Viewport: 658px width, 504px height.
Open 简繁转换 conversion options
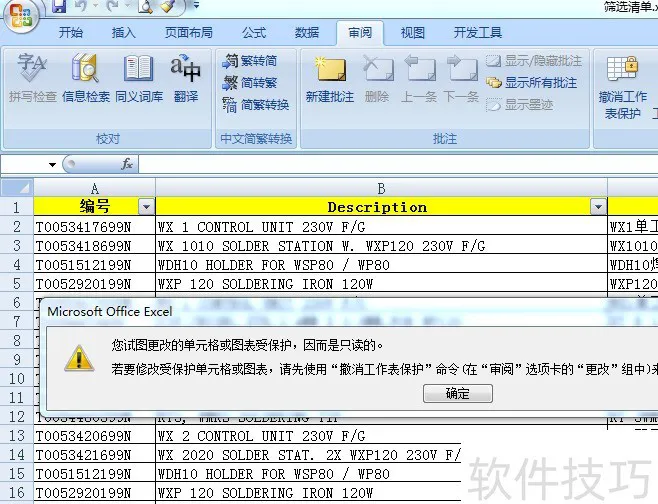[x=256, y=104]
